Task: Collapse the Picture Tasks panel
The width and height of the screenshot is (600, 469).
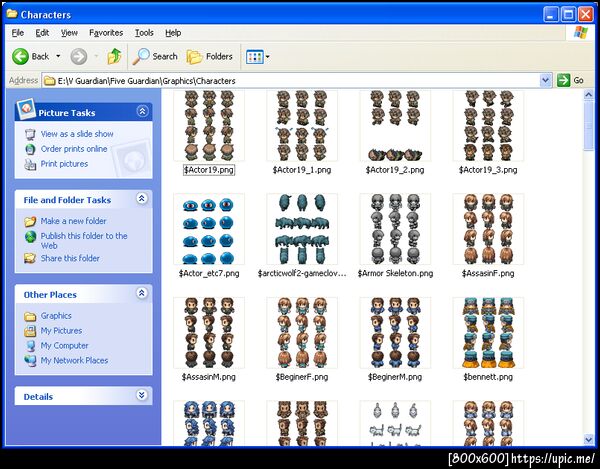Action: pos(142,111)
